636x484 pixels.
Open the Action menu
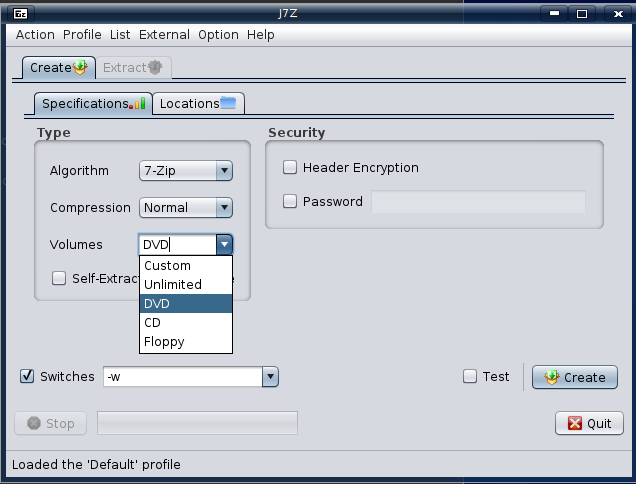click(x=35, y=35)
